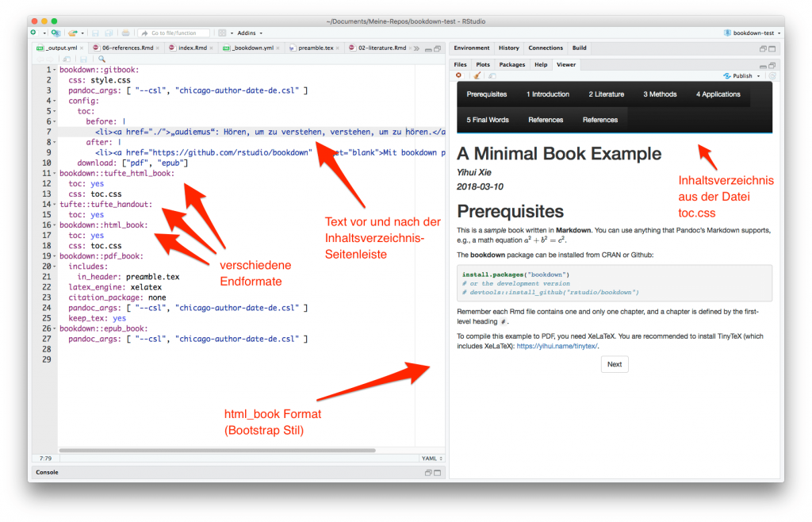
Task: Click the Go to file/function field
Action: coord(174,33)
